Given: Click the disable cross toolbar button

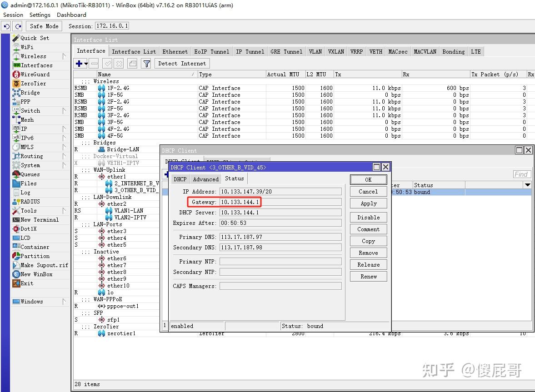Looking at the screenshot, I should 119,64.
